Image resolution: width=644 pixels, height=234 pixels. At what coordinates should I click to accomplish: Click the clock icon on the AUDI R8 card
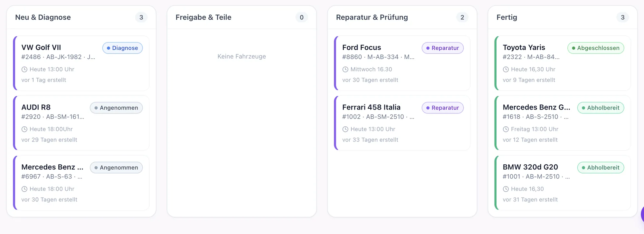[x=24, y=129]
